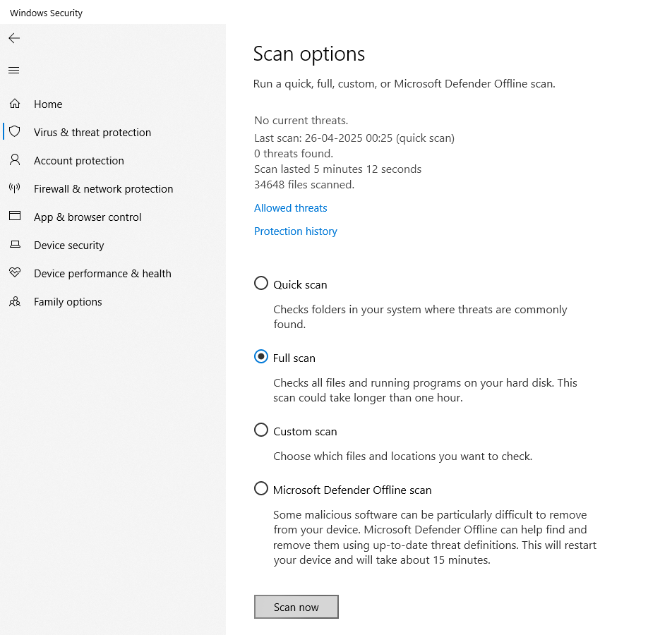
Task: Click the '0 threats found.' text
Action: pyautogui.click(x=294, y=153)
